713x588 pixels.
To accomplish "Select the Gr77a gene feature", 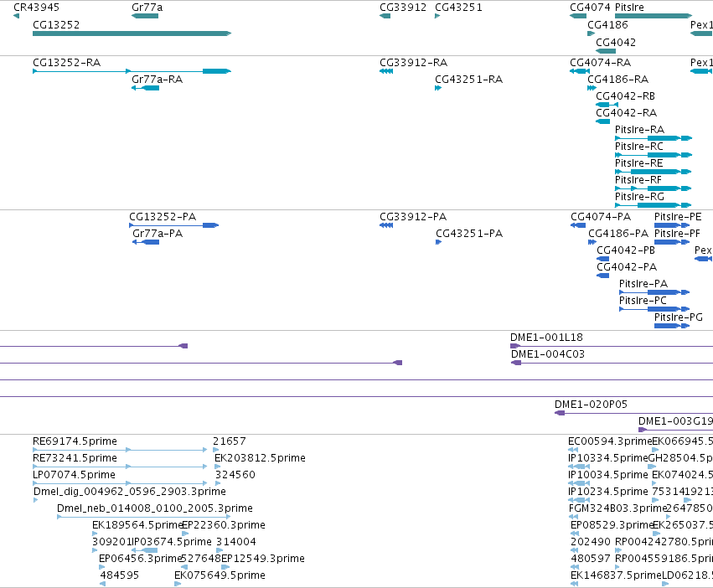I will [x=145, y=16].
